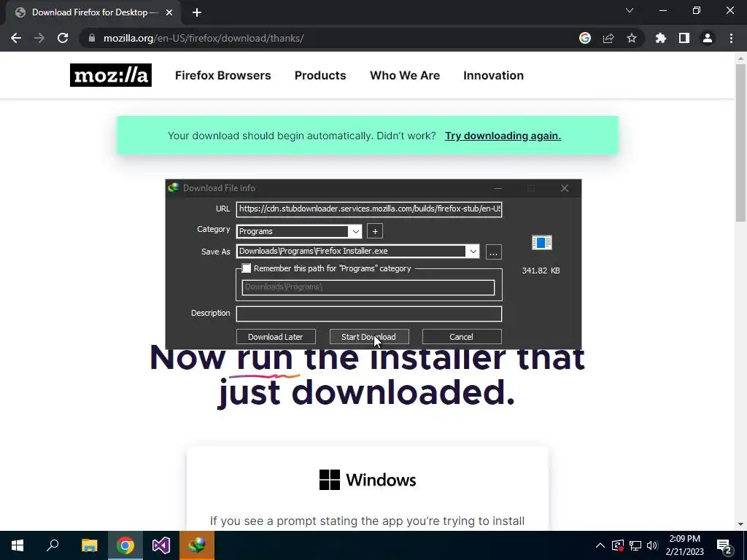
Task: Click the IDM icon in dialog title bar
Action: point(174,187)
